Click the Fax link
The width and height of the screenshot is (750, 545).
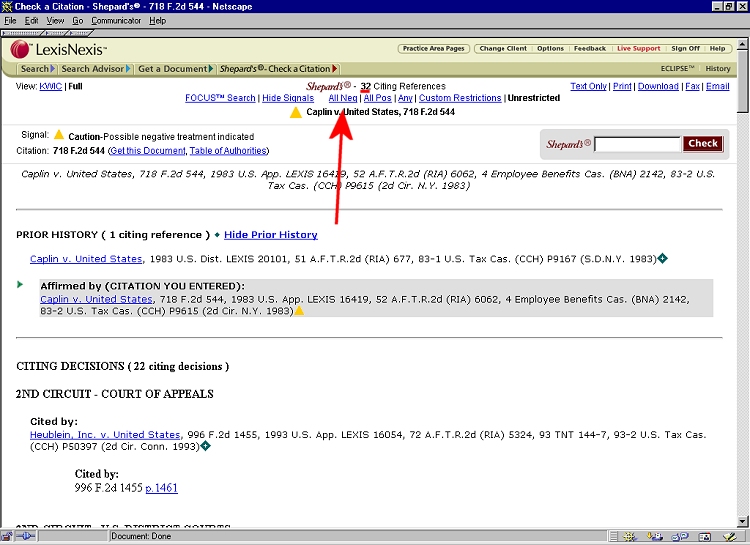point(692,87)
